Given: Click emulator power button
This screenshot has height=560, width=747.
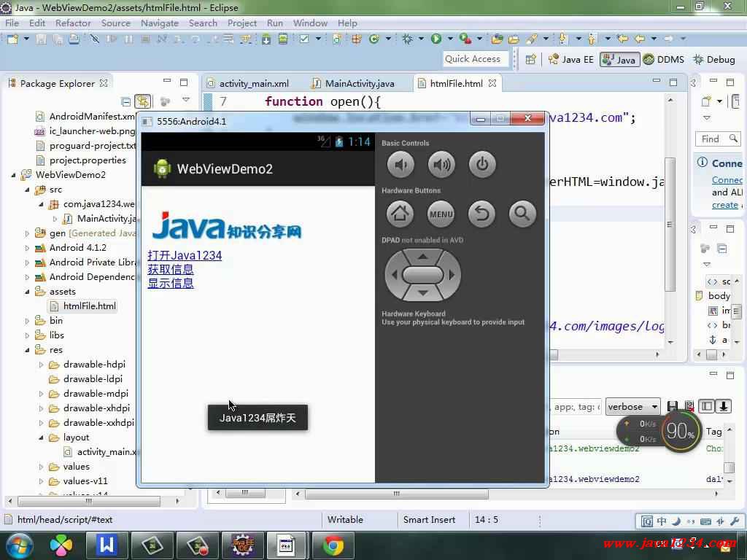Looking at the screenshot, I should (x=482, y=165).
